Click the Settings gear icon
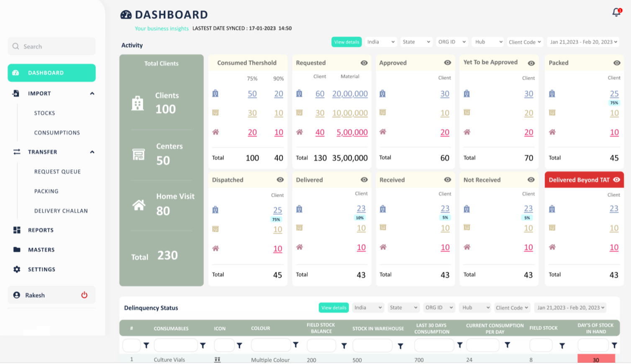 coord(17,269)
